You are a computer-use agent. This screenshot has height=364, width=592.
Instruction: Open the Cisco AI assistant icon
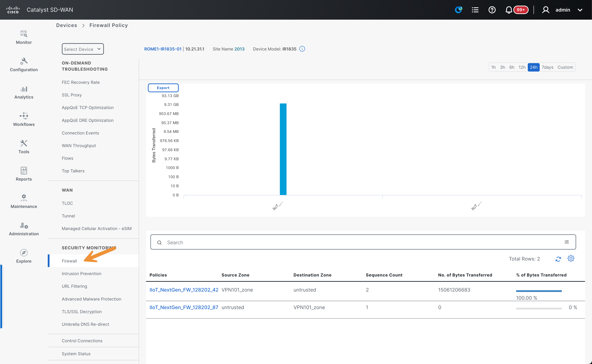[458, 10]
